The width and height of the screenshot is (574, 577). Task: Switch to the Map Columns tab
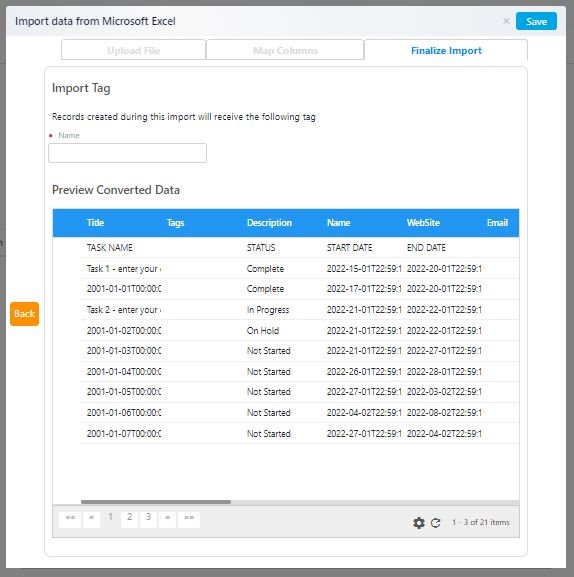(x=285, y=50)
